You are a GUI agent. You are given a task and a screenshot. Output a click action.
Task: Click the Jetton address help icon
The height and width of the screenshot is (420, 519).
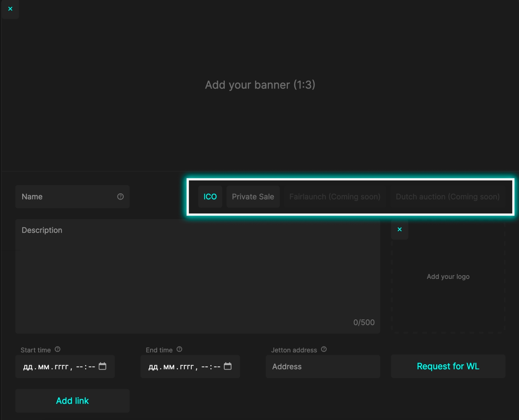(x=324, y=349)
